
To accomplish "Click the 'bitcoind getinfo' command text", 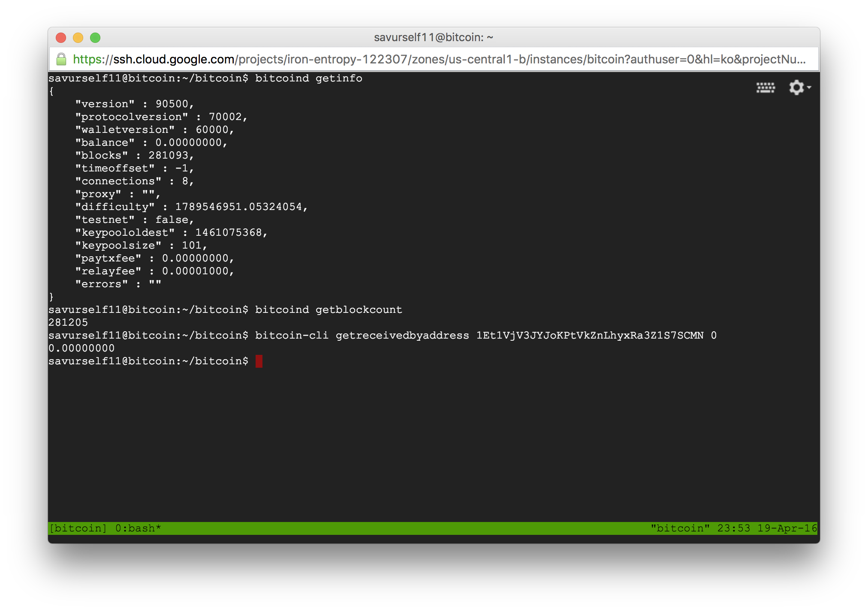I will point(309,78).
